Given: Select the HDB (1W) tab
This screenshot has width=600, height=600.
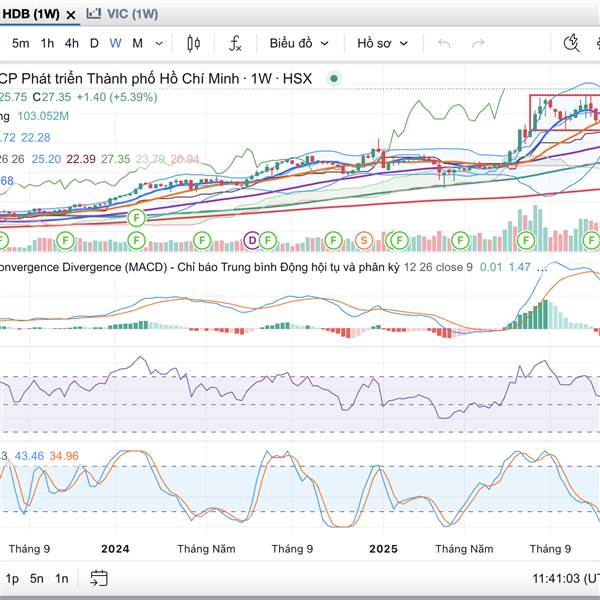Looking at the screenshot, I should point(30,13).
